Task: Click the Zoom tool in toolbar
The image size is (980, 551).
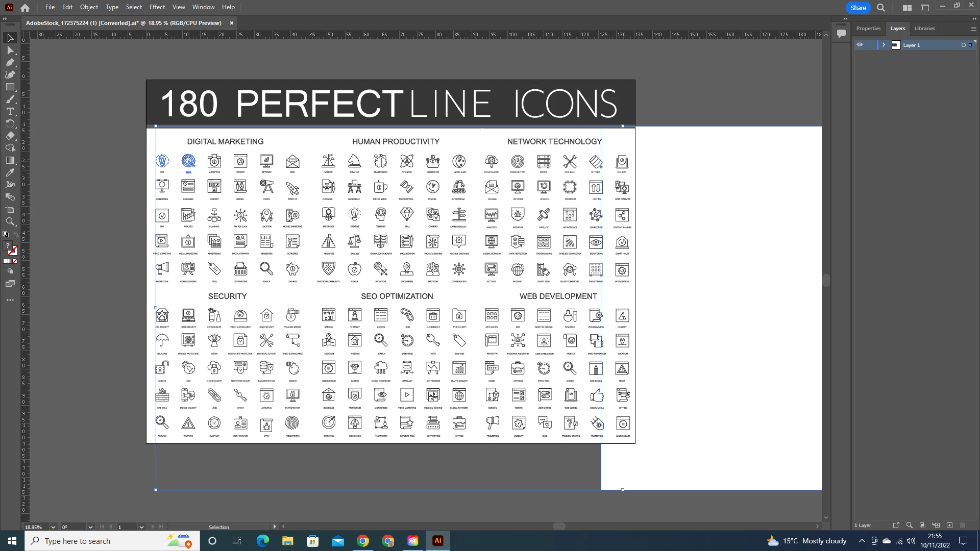Action: pos(10,221)
